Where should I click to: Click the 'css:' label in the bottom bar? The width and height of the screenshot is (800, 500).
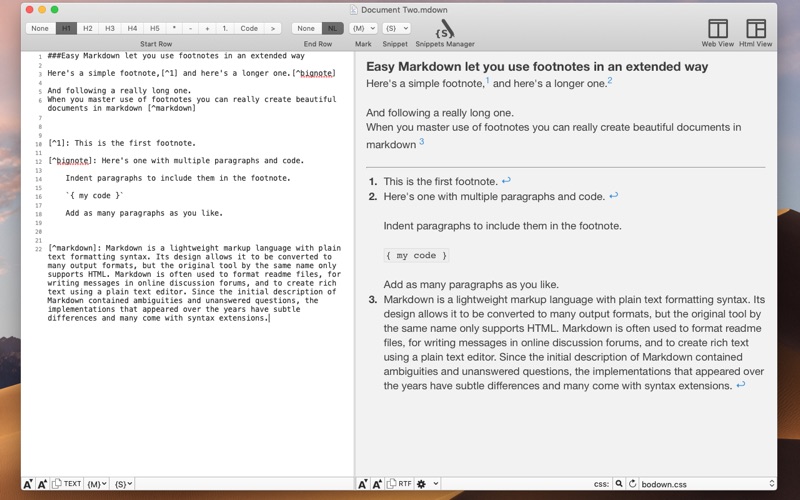click(x=601, y=484)
